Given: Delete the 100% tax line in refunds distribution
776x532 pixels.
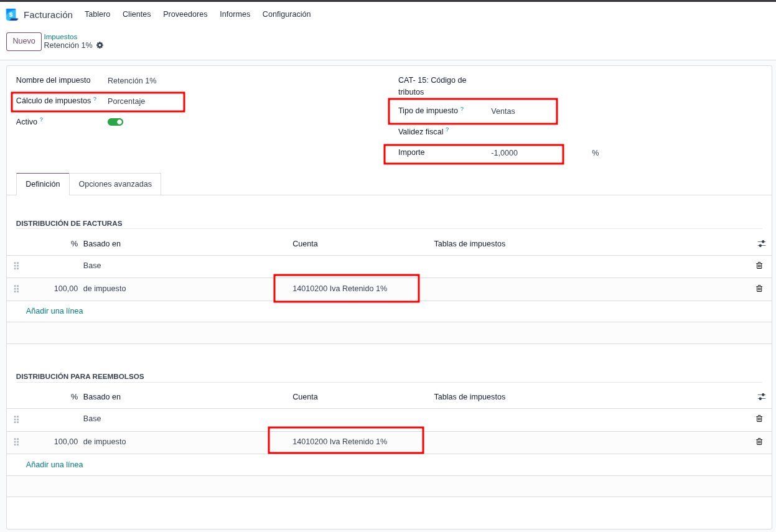Looking at the screenshot, I should point(759,442).
